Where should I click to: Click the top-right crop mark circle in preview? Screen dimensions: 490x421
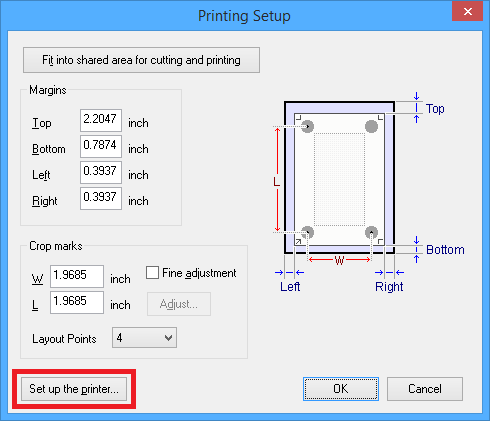point(371,126)
